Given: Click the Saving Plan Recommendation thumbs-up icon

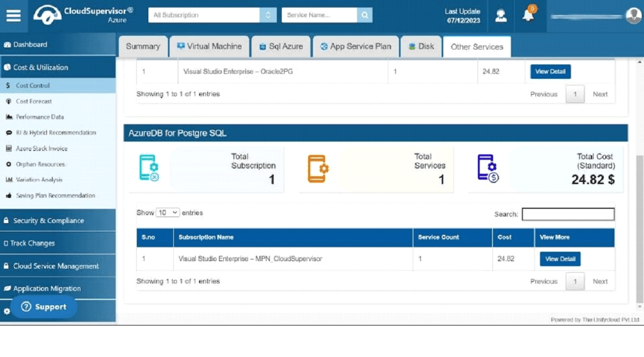Looking at the screenshot, I should [x=9, y=196].
